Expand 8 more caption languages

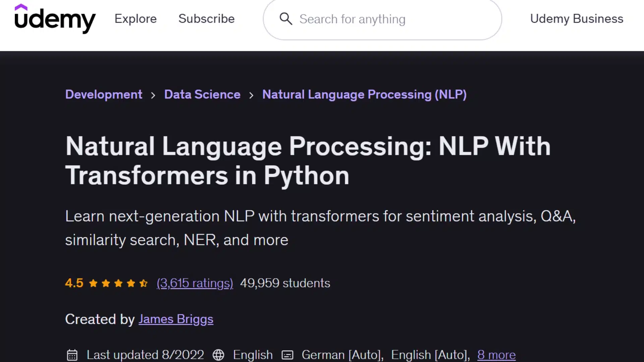(x=496, y=355)
